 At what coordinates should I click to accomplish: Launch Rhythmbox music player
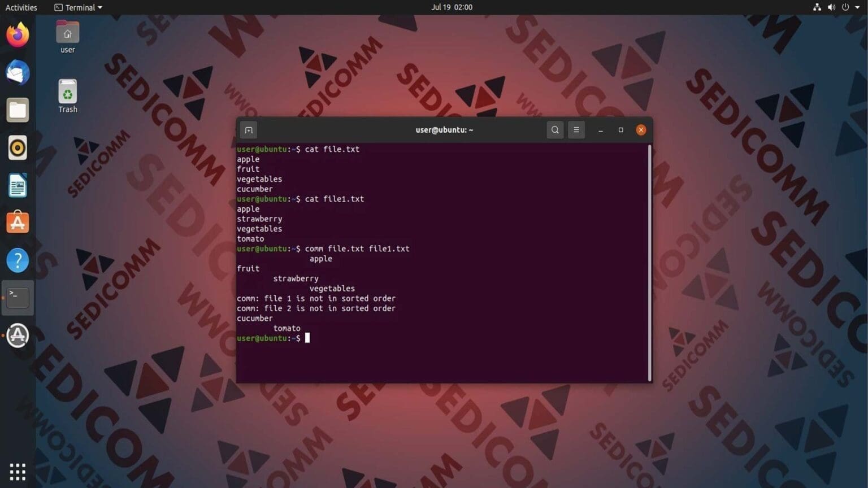pos(18,148)
